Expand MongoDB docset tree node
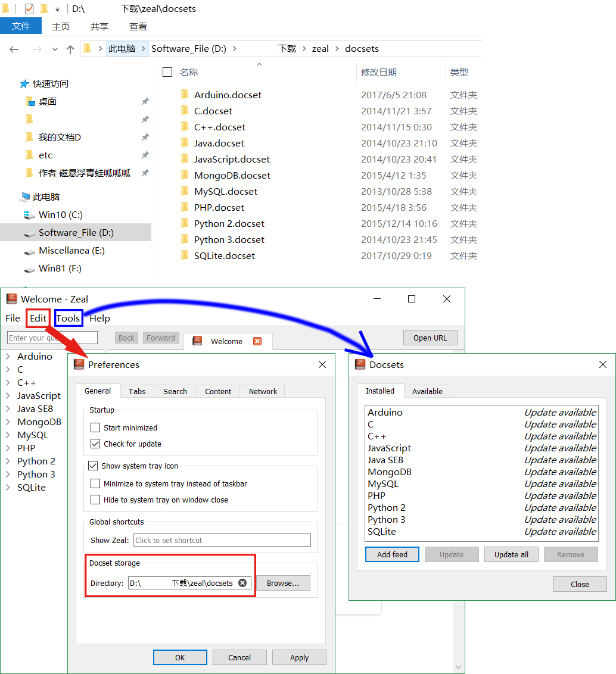The width and height of the screenshot is (616, 674). point(8,422)
